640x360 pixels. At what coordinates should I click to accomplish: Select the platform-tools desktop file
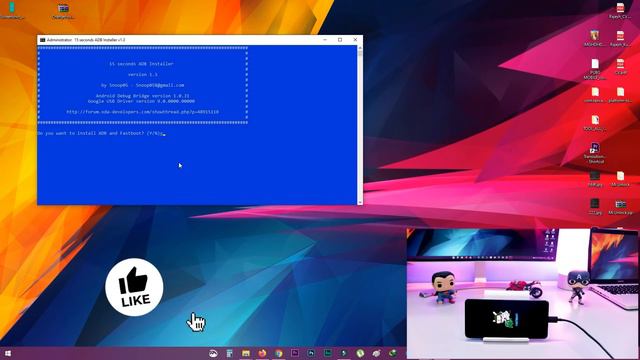[620, 94]
